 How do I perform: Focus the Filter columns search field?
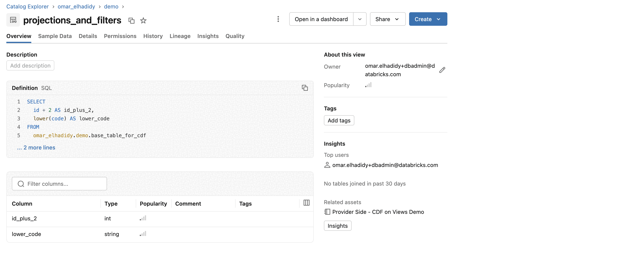(x=59, y=184)
